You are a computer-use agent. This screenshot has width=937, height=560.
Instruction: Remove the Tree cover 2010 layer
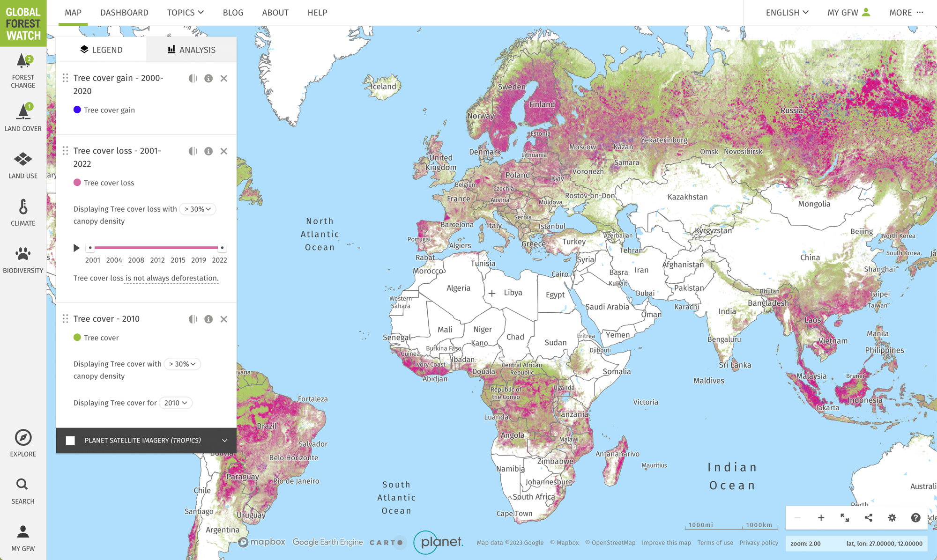click(x=224, y=319)
